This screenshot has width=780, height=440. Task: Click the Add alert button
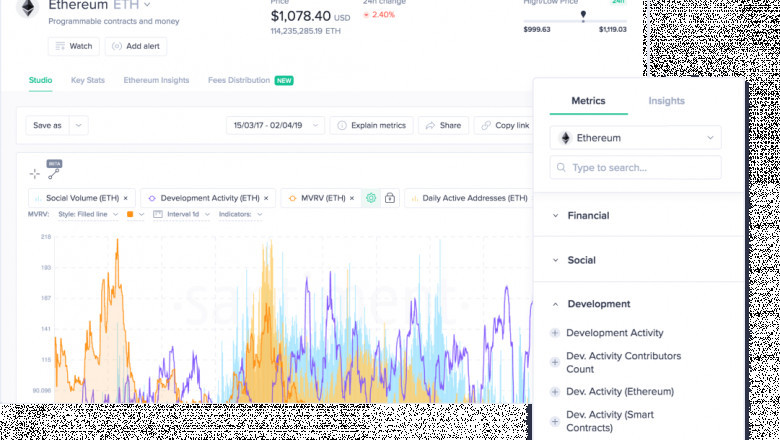[136, 46]
